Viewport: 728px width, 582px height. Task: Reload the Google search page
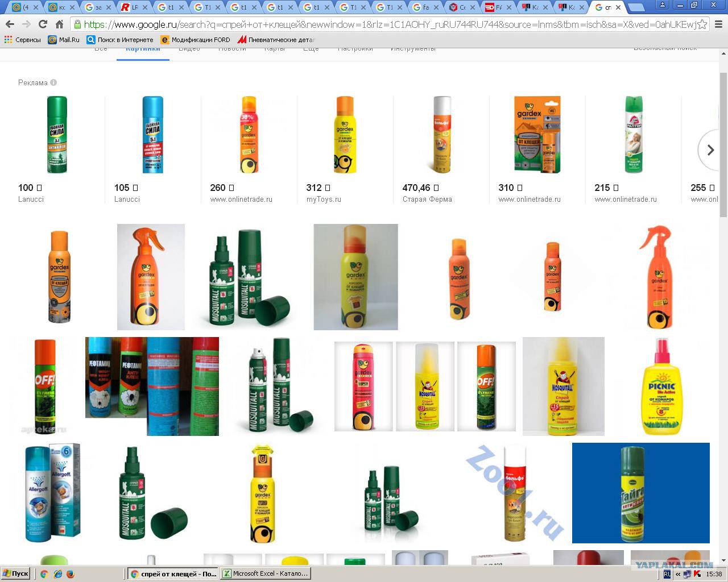43,24
